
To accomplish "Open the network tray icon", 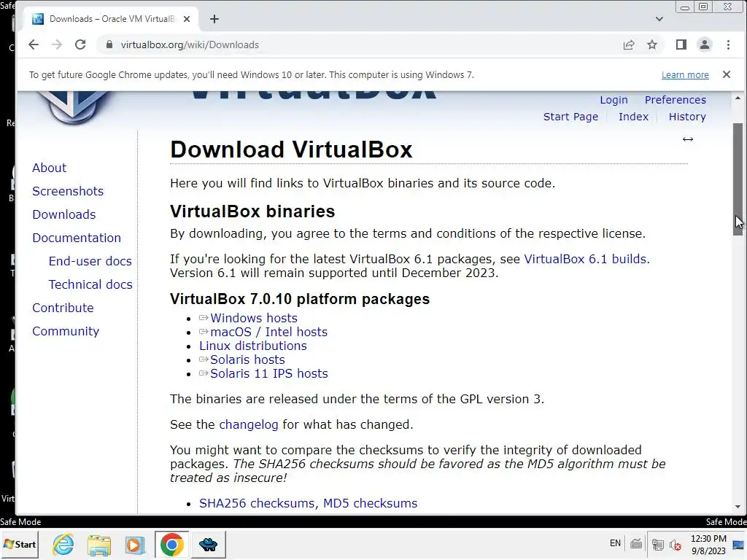I will click(x=658, y=544).
